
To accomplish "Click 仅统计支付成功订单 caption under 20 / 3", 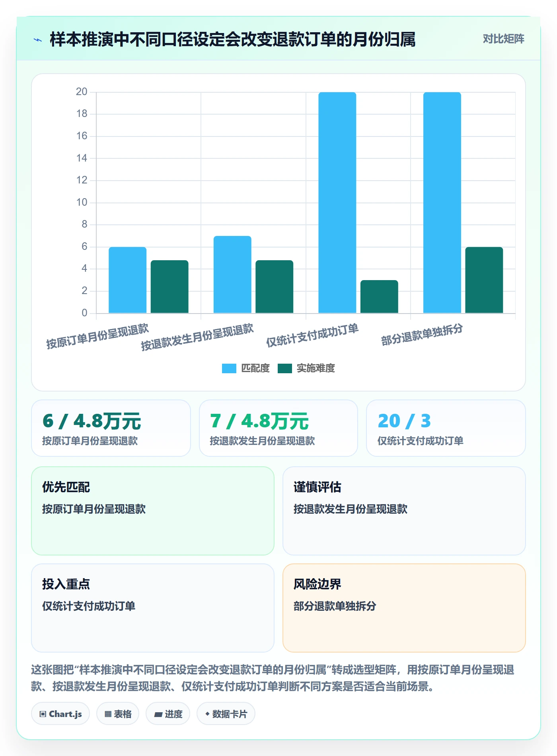I will click(x=421, y=441).
